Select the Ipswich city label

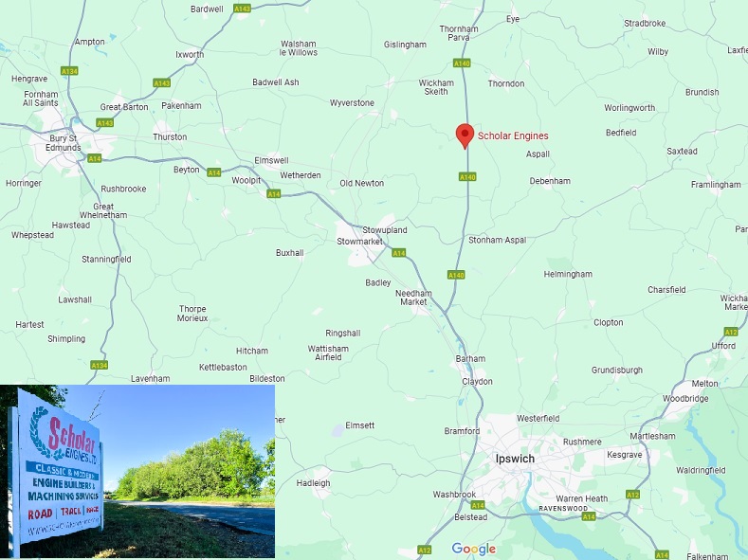pyautogui.click(x=515, y=459)
